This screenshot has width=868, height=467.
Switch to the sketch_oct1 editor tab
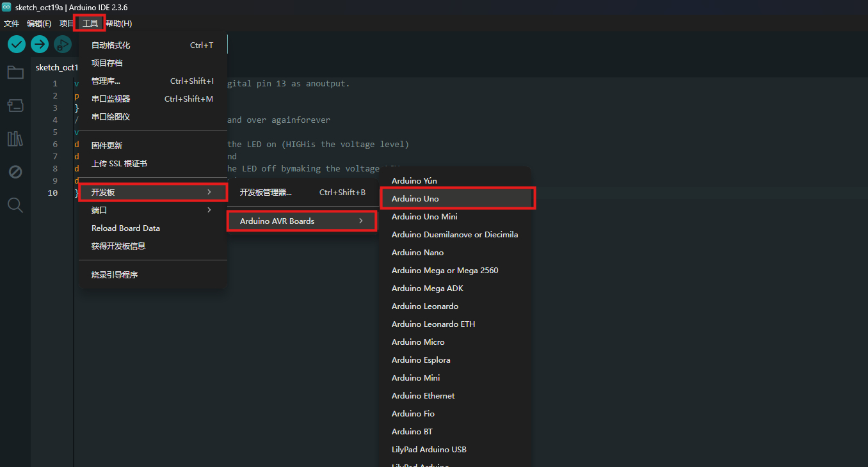[x=55, y=67]
